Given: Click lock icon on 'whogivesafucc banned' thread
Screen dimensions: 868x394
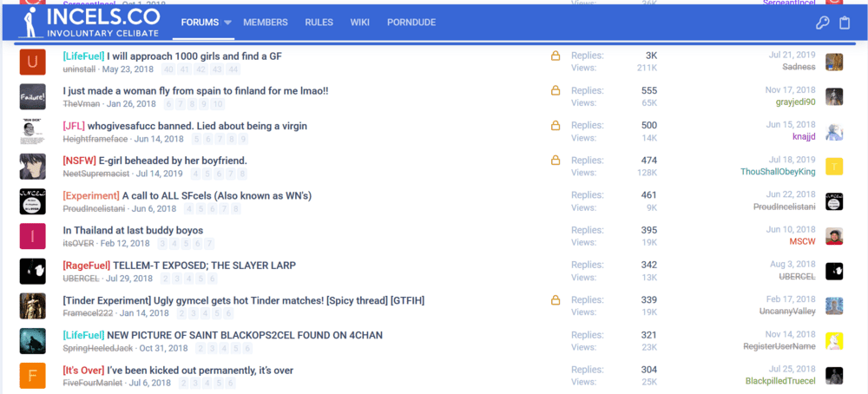Looking at the screenshot, I should [556, 126].
